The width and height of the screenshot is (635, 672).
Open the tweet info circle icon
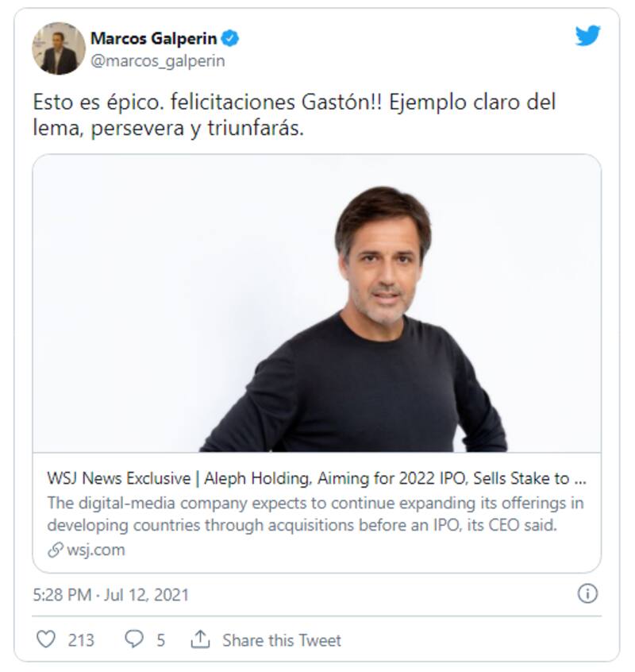[x=587, y=593]
